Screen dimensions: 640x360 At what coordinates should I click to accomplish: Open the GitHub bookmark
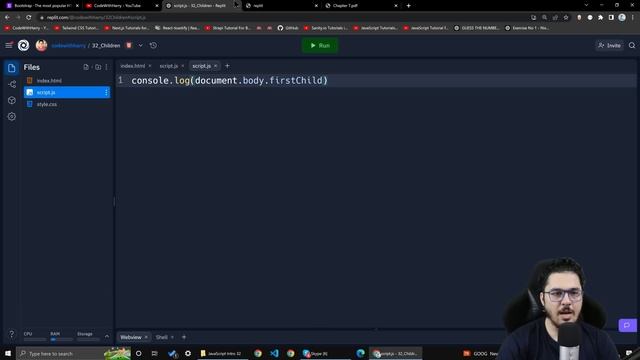288,28
